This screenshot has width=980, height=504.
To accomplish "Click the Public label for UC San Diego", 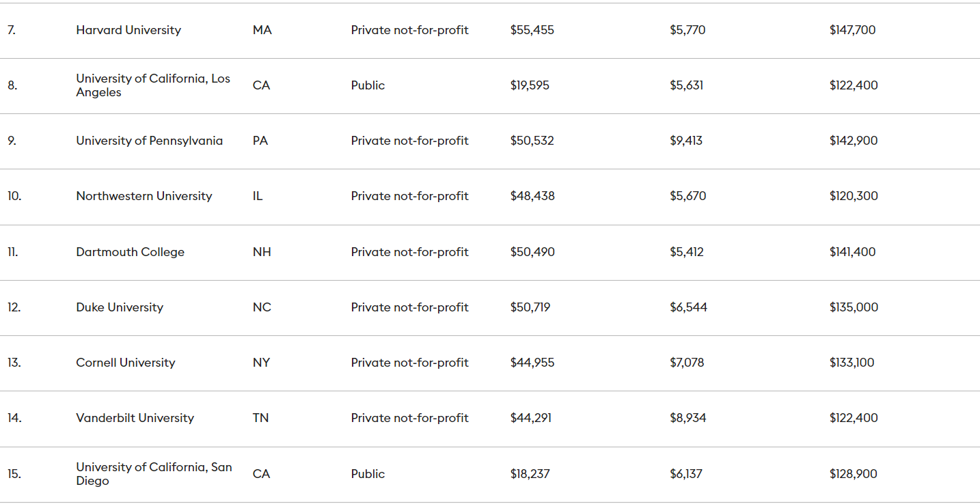I will (368, 474).
